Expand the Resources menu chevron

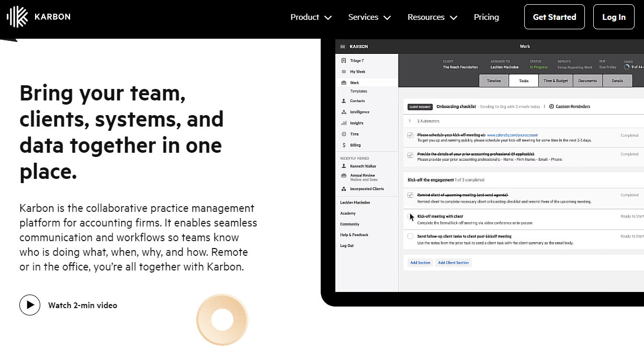(454, 18)
